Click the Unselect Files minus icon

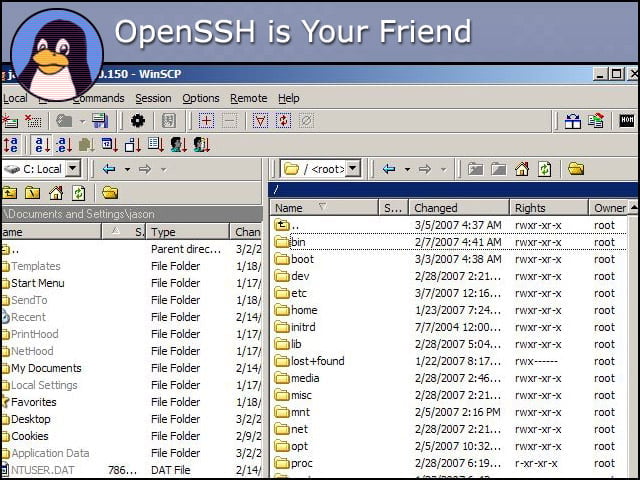click(230, 121)
